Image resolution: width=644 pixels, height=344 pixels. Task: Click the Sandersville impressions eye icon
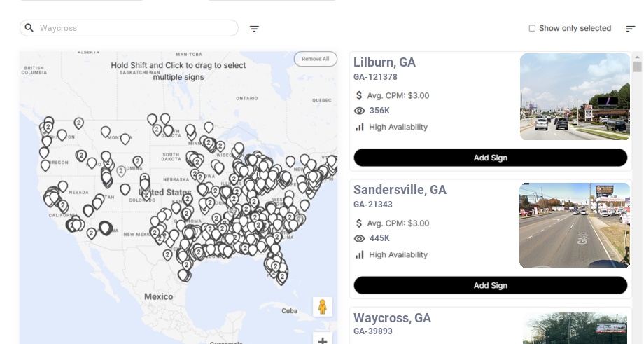pos(360,238)
